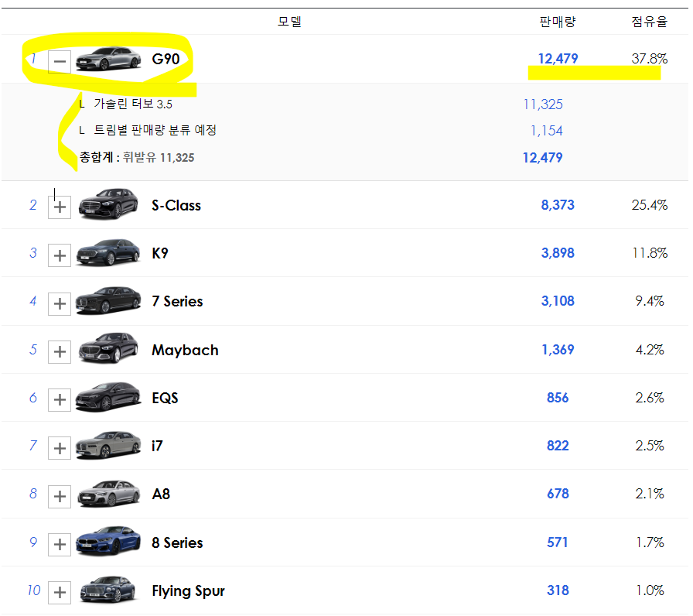Click the 7 Series car thumbnail

click(108, 301)
